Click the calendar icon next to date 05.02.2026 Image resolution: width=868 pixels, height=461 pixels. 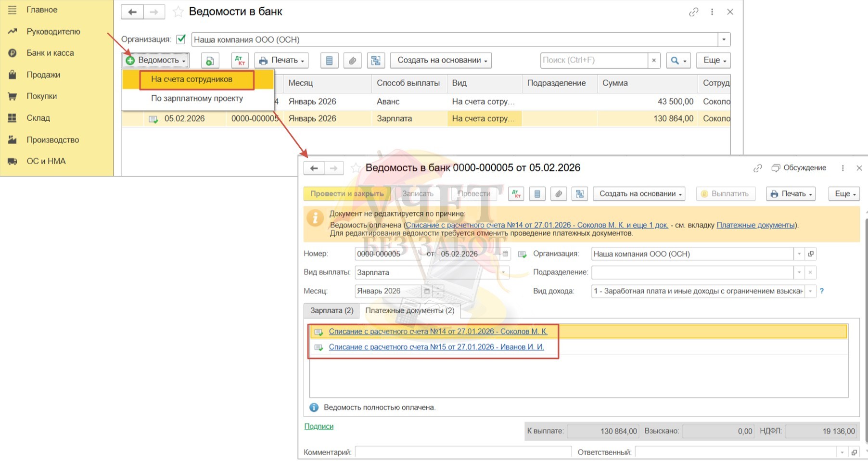pos(505,254)
